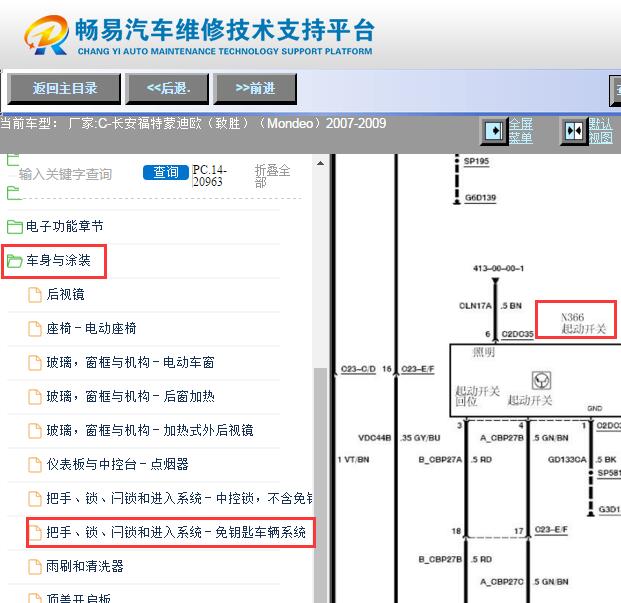Image resolution: width=621 pixels, height=603 pixels.
Task: Click the document icon beside 点烟器 entry
Action: point(35,465)
